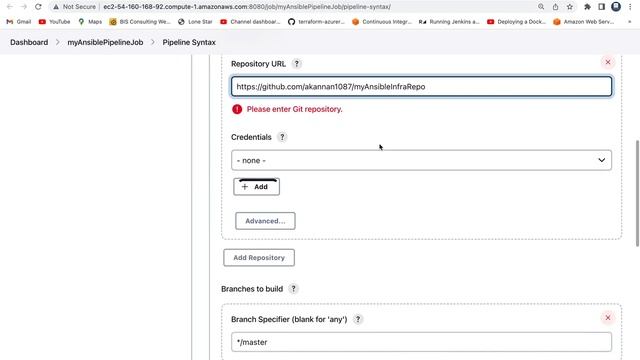Viewport: 640px width, 360px height.
Task: Open the Continuous Integration bookmark
Action: [x=382, y=22]
